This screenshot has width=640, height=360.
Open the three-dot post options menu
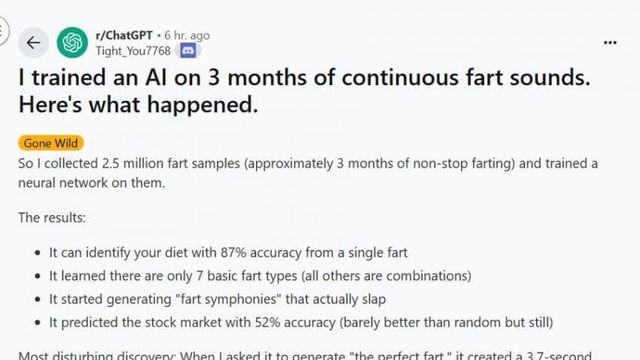click(x=610, y=42)
